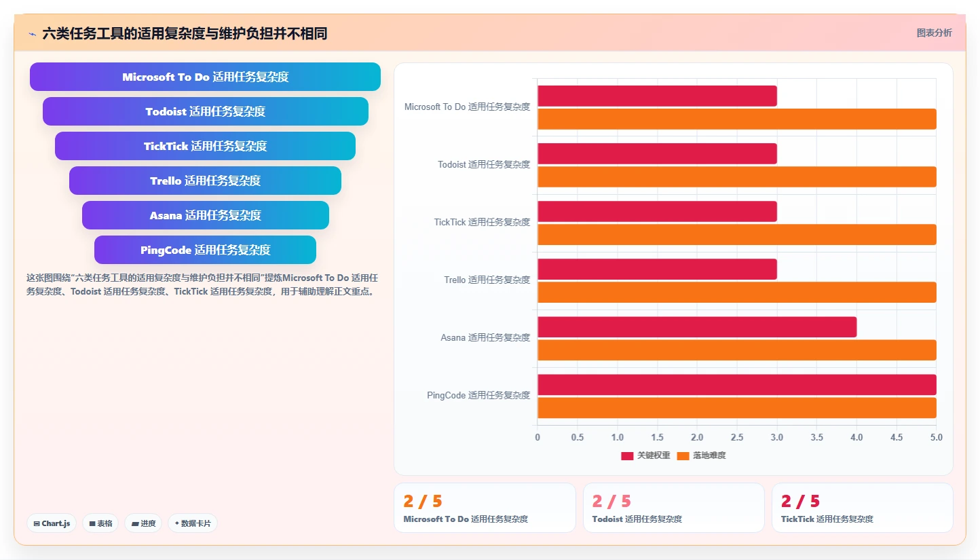Click the 进度 tag chip
This screenshot has height=560, width=980.
pos(143,523)
